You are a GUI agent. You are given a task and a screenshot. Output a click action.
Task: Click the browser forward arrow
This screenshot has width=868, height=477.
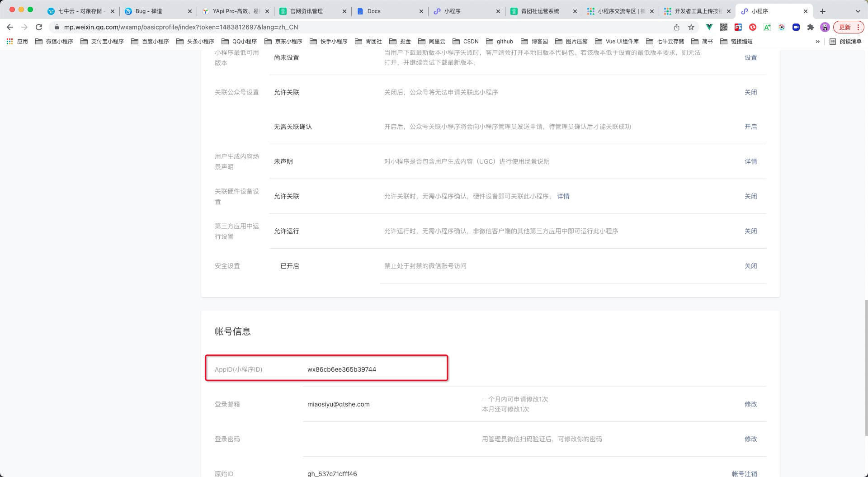(24, 27)
